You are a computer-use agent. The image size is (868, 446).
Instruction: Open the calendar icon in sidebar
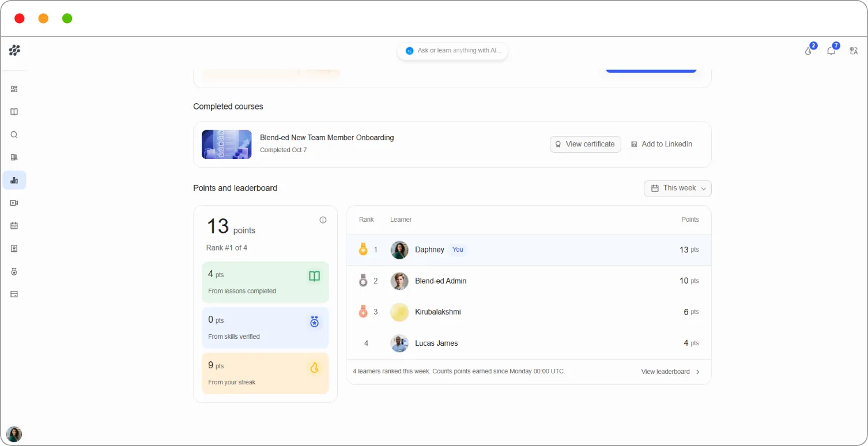14,226
